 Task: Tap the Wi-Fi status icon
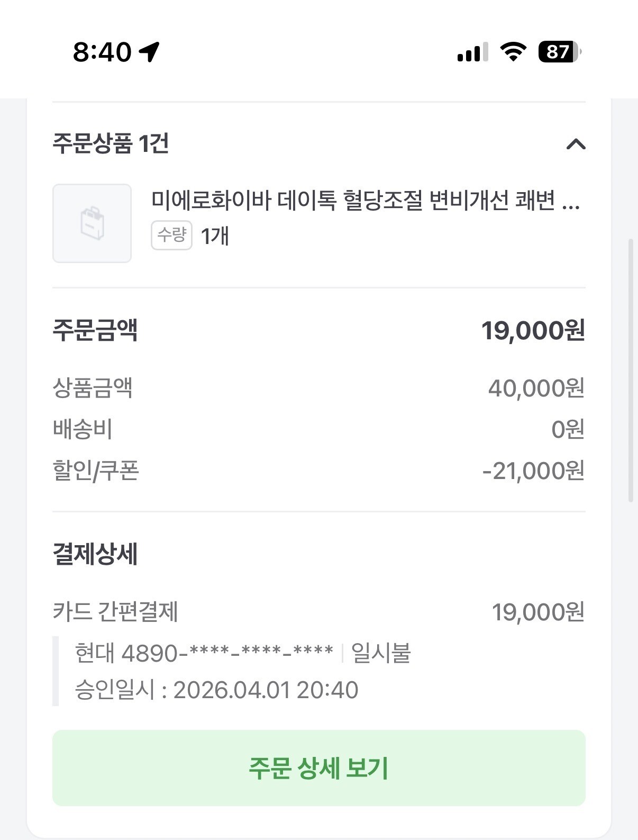click(x=513, y=52)
